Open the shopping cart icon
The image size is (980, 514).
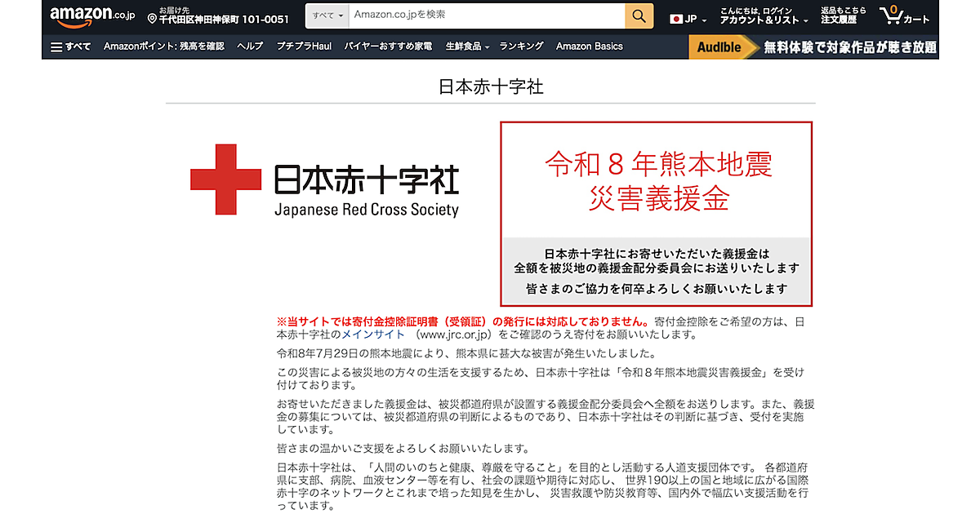coord(905,16)
